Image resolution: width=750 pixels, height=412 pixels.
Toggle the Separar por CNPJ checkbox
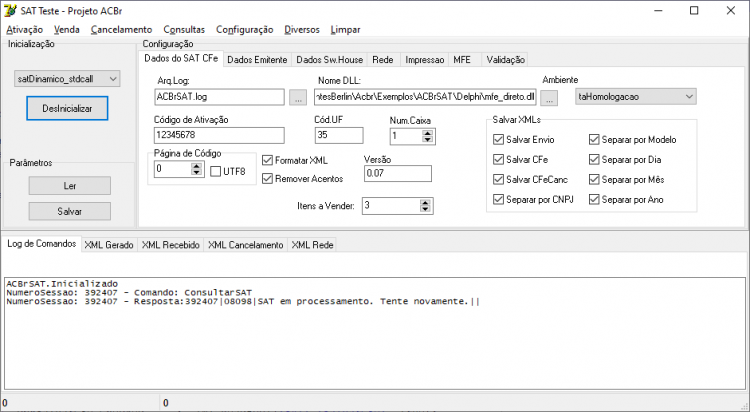click(533, 200)
